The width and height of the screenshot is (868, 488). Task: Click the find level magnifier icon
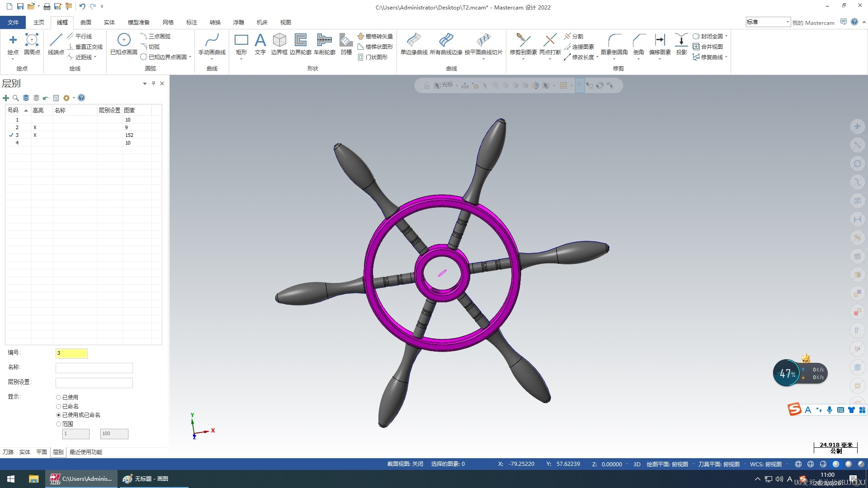(x=16, y=98)
